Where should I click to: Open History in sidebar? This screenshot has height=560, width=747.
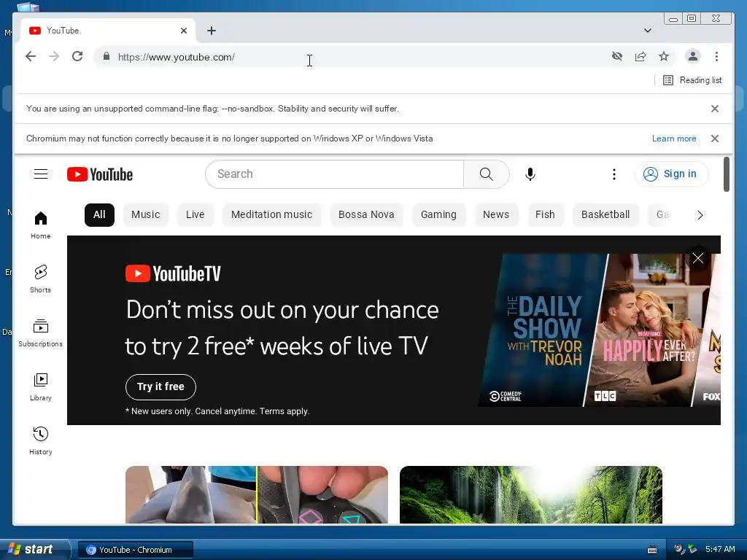(41, 441)
